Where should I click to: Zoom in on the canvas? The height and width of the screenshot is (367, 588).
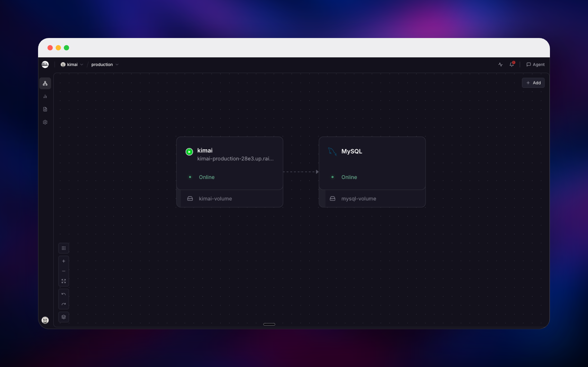pos(64,261)
